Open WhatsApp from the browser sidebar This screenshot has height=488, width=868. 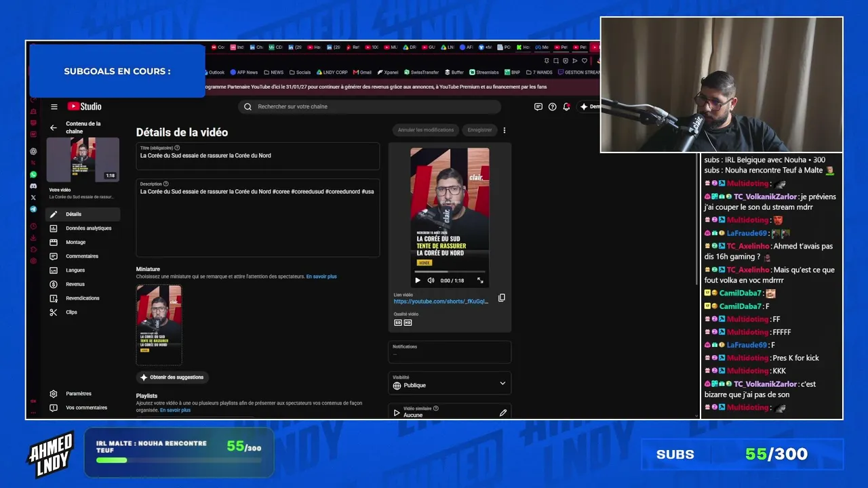coord(33,174)
